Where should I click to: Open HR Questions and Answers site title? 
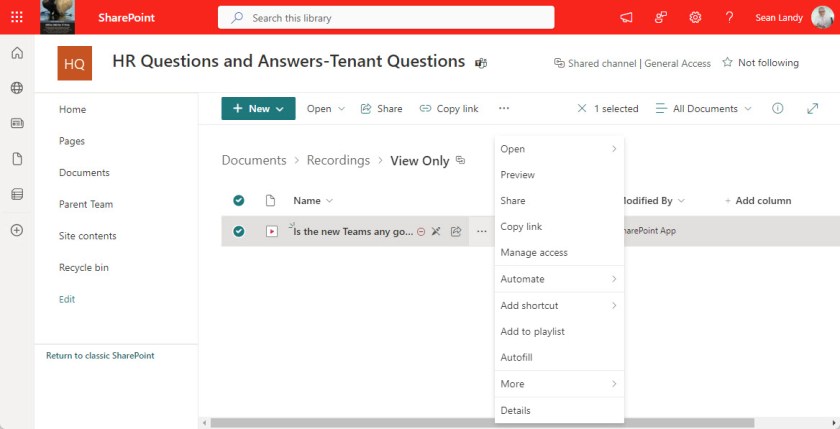[288, 62]
